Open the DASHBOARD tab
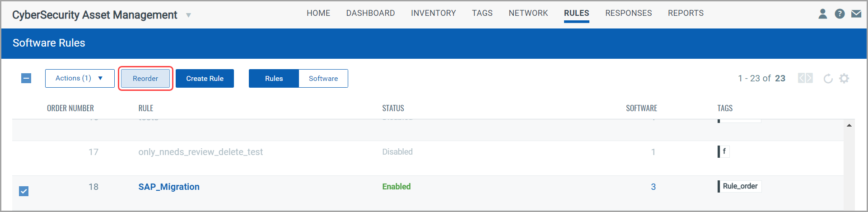The width and height of the screenshot is (868, 212). [x=370, y=13]
